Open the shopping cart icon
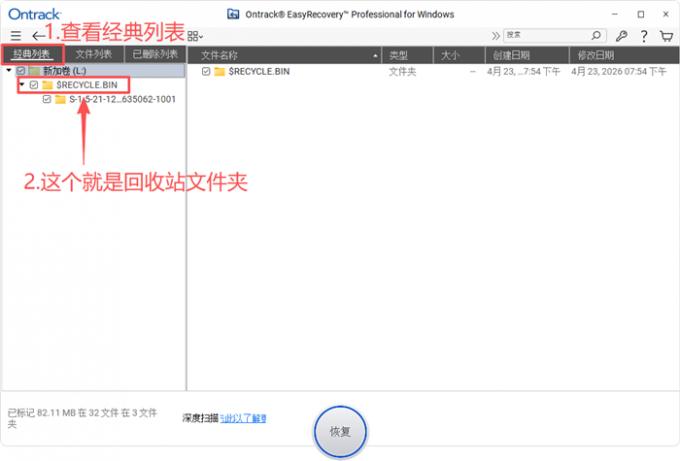This screenshot has height=461, width=680. coord(666,36)
